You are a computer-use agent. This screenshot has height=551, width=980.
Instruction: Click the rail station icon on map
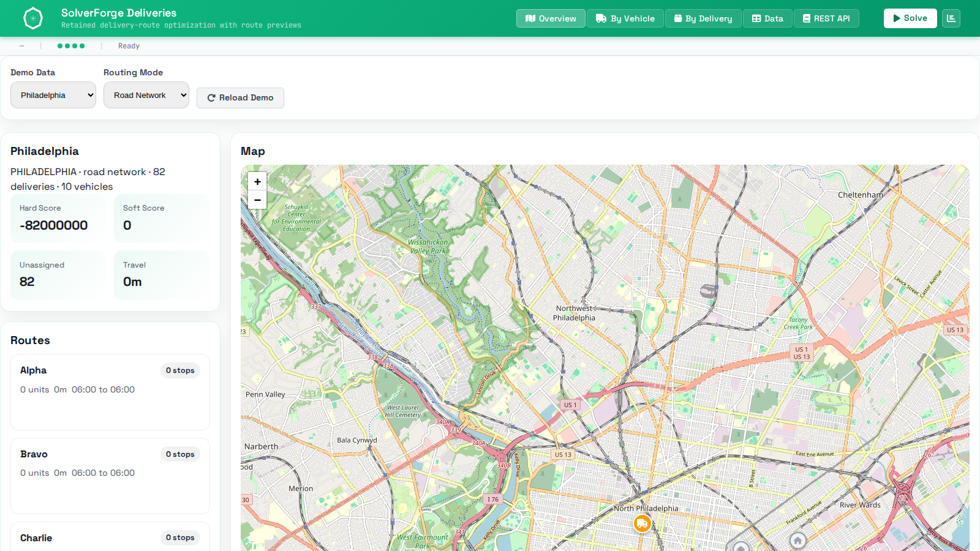(x=709, y=291)
